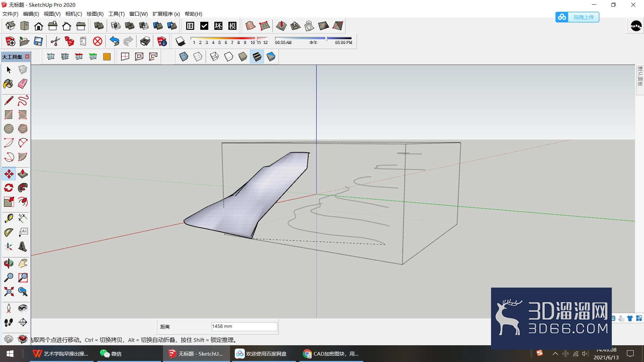Activate the Follow Me tool
Screen dimensions: 644x362
point(23,188)
